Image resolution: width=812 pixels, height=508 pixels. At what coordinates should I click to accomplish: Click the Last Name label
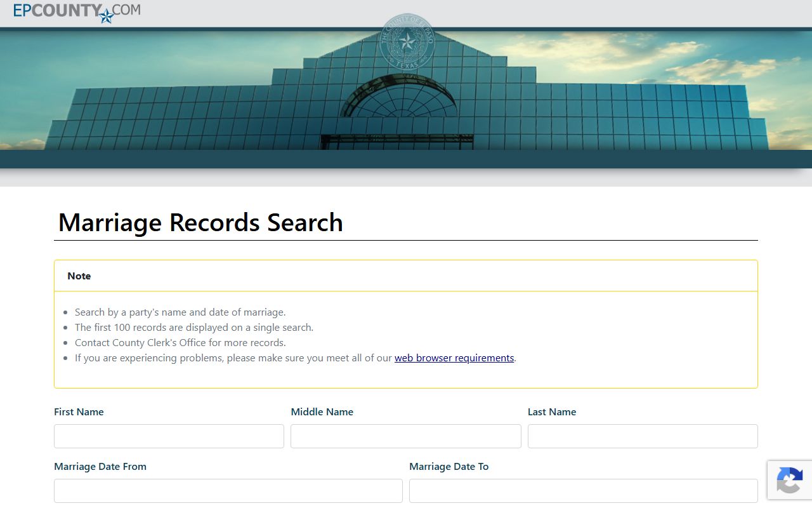click(x=552, y=412)
